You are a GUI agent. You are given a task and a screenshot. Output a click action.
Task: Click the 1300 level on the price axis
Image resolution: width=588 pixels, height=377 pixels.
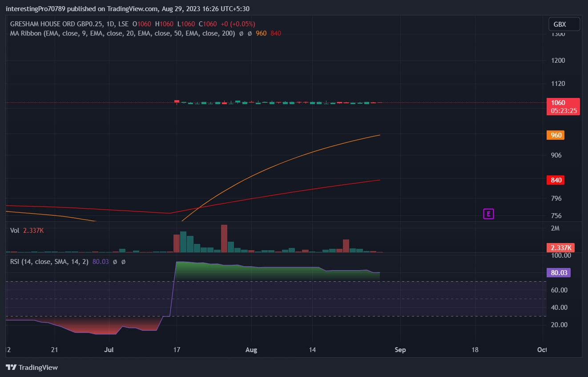[x=558, y=34]
